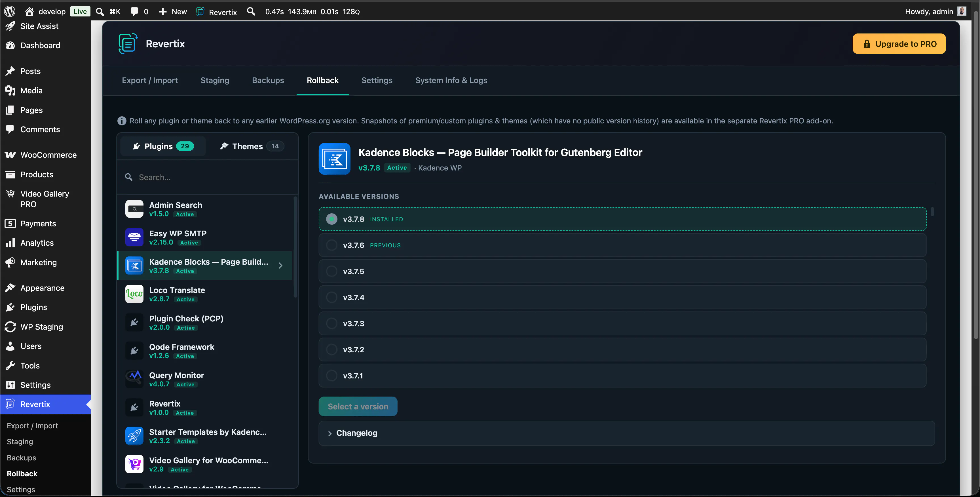Screen dimensions: 980x497
Task: Click the plugin search input field
Action: [208, 177]
